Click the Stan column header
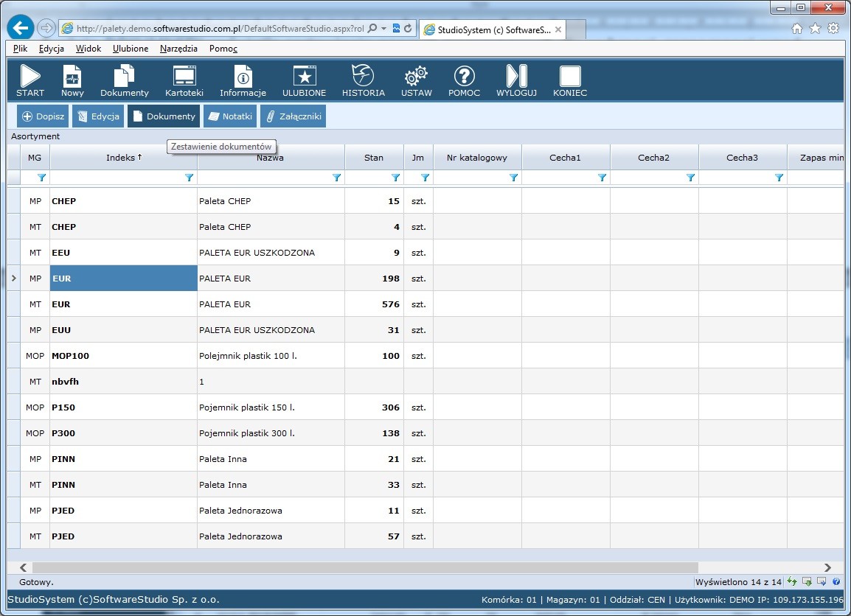Image resolution: width=851 pixels, height=616 pixels. 374,157
